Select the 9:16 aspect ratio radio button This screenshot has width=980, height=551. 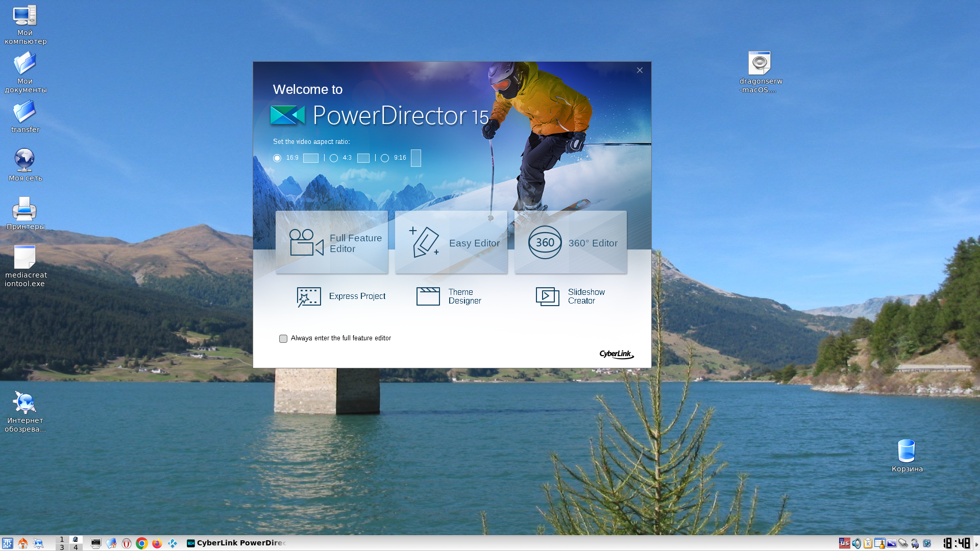click(x=385, y=158)
